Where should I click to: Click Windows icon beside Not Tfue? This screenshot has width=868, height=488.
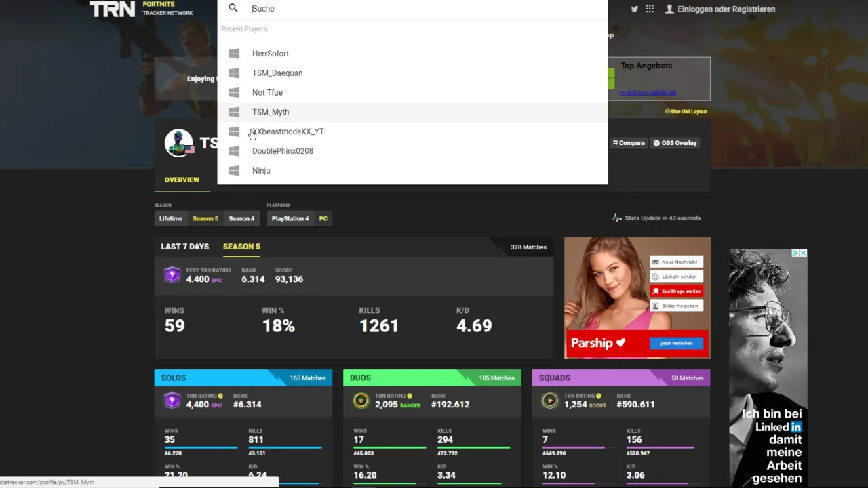[x=234, y=93]
